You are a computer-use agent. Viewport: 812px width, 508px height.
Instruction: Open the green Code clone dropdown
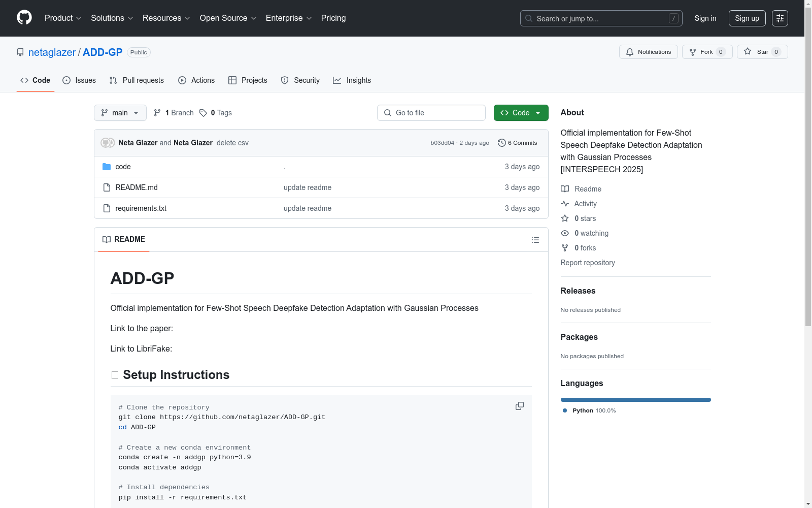click(x=521, y=113)
